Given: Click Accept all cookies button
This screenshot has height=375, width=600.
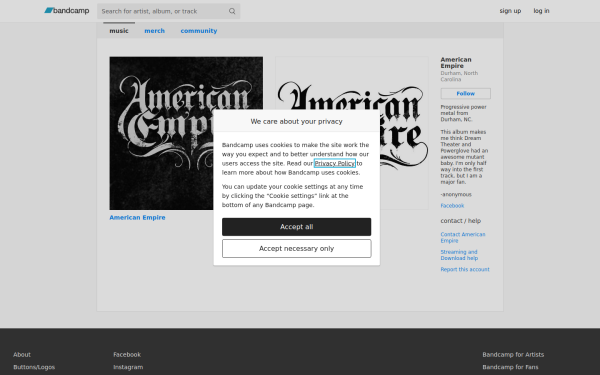Looking at the screenshot, I should pyautogui.click(x=297, y=227).
